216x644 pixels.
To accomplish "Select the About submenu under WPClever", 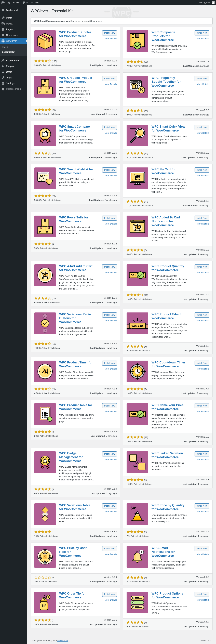I will click(x=5, y=47).
